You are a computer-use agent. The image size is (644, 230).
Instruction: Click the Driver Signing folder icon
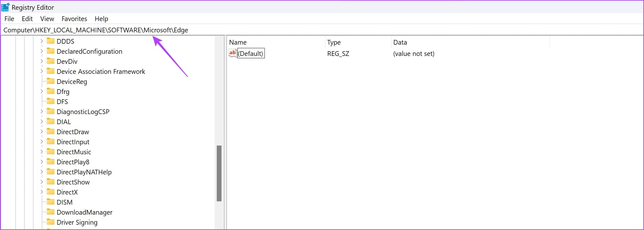tap(50, 222)
